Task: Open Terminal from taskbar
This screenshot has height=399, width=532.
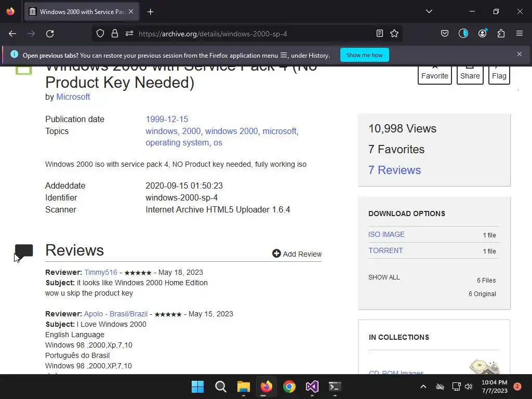Action: [x=335, y=387]
